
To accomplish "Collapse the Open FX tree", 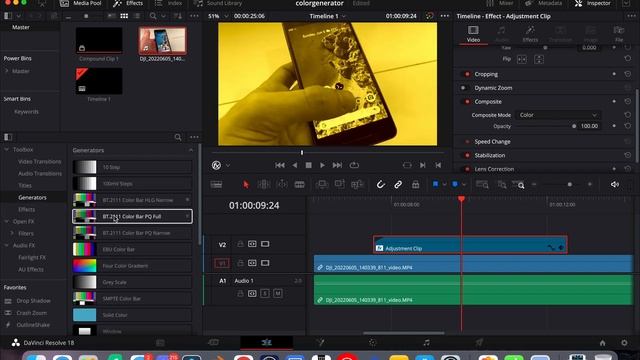I will tap(7, 222).
